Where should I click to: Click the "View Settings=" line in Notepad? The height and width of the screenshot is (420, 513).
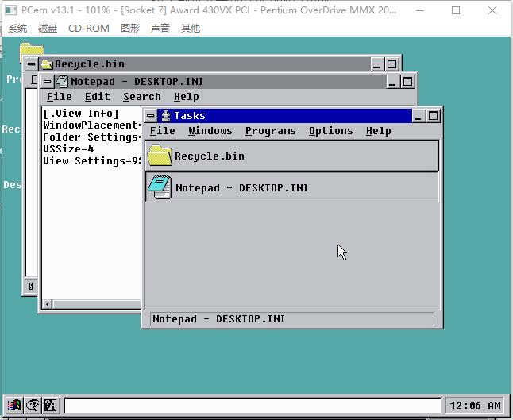coord(92,161)
